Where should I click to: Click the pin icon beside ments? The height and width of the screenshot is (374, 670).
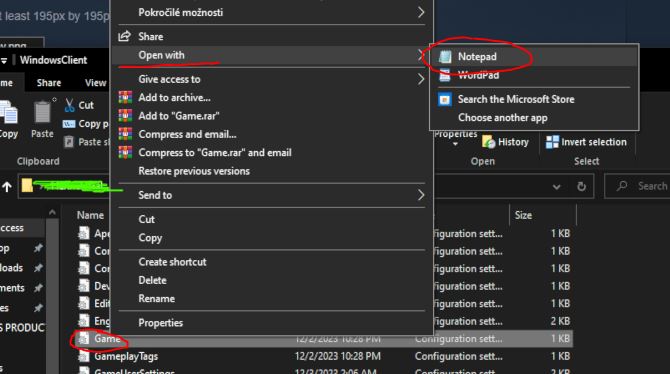(38, 288)
